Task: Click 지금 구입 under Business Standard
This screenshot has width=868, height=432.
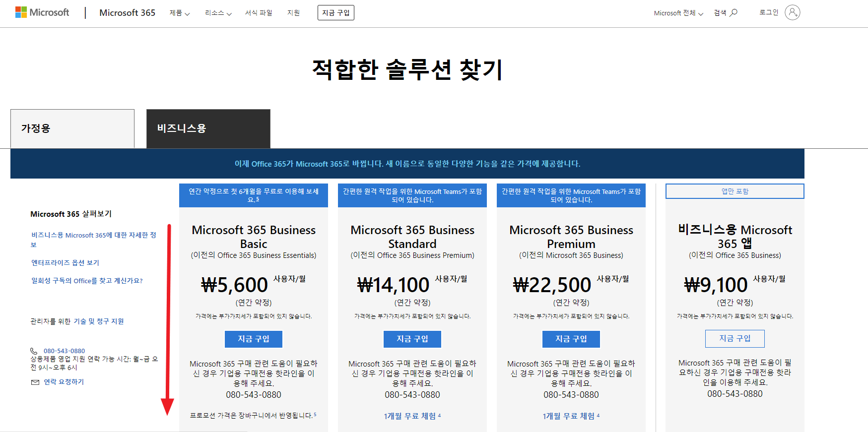Action: pyautogui.click(x=412, y=339)
